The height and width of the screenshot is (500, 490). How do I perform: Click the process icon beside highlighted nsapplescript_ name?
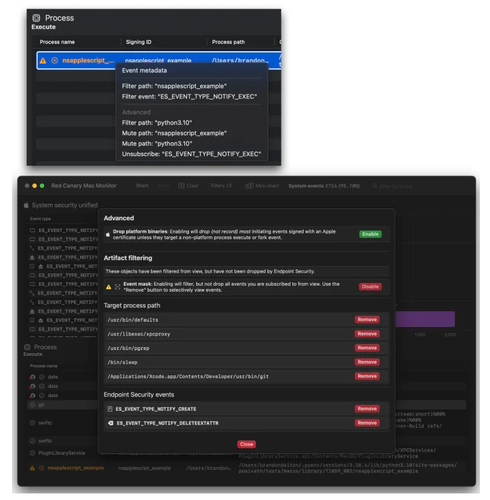pyautogui.click(x=55, y=61)
